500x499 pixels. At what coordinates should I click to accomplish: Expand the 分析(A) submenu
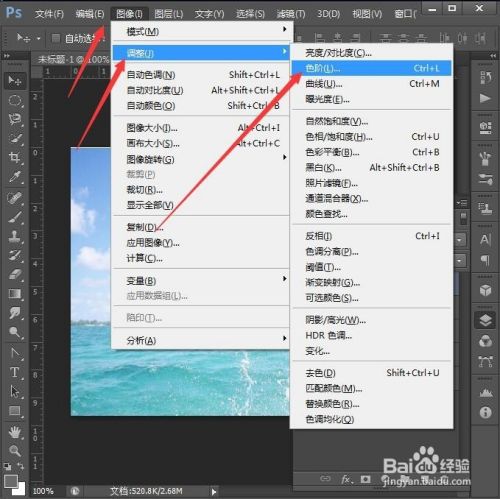[201, 340]
